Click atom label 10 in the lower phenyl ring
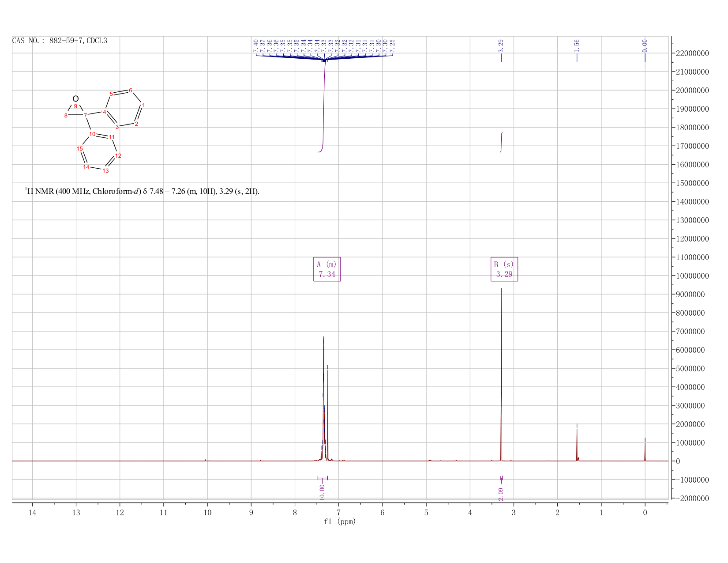 tap(92, 134)
